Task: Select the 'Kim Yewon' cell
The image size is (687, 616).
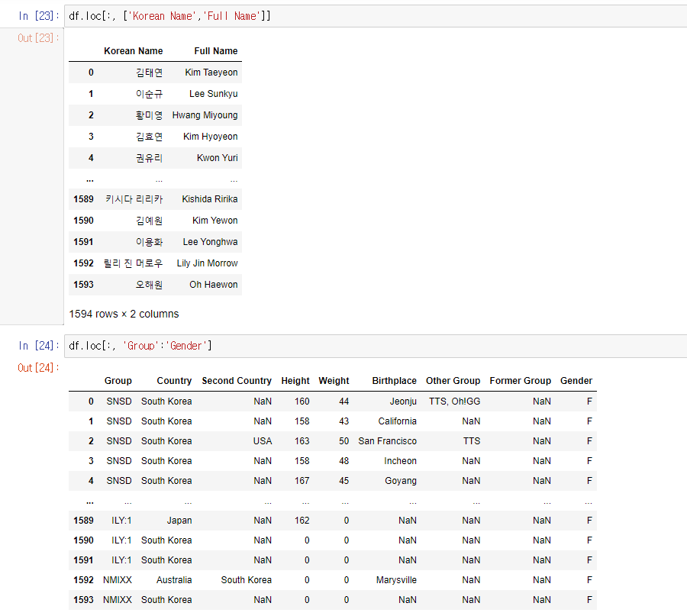Action: 215,221
